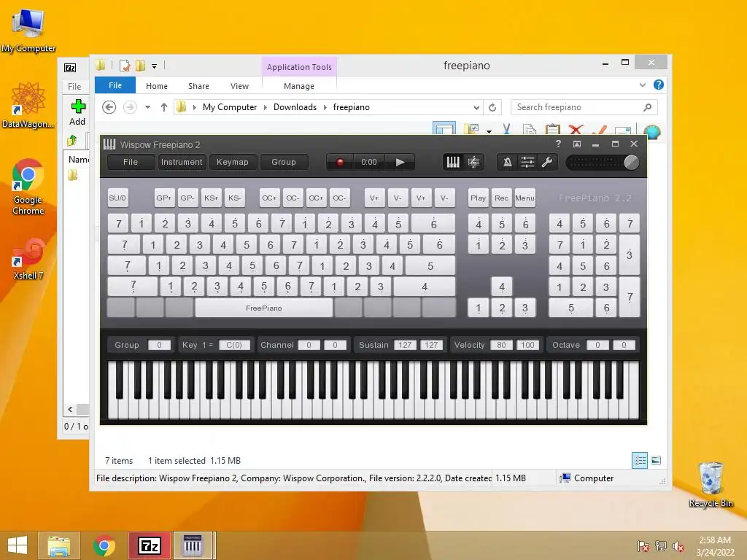This screenshot has width=747, height=560.
Task: Open the My Computer desktop icon
Action: [x=28, y=29]
